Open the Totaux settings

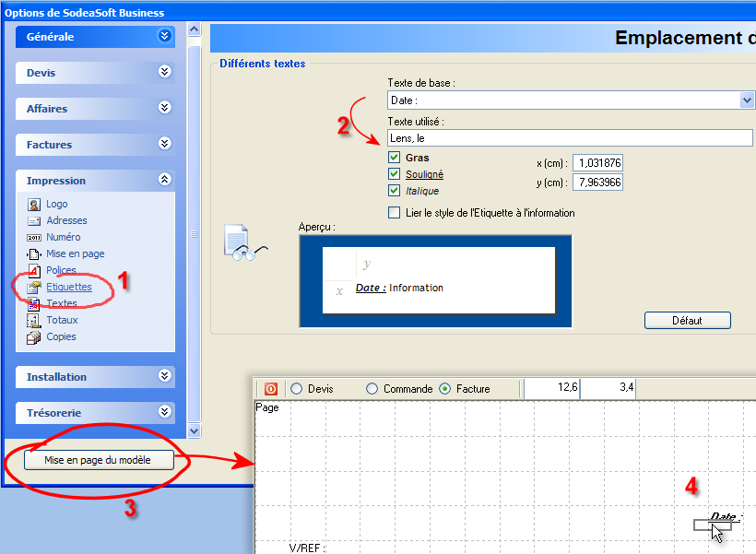[x=62, y=320]
